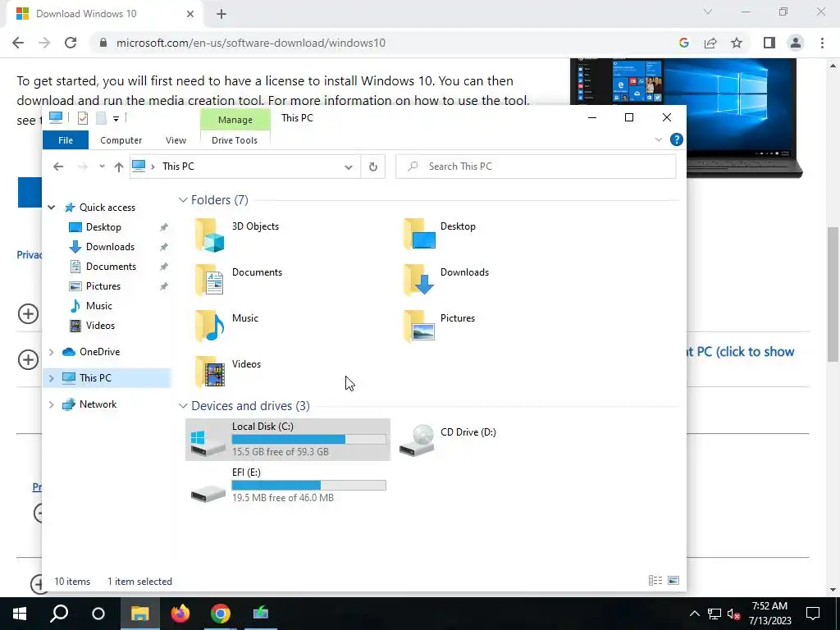
Task: Refresh This PC view
Action: click(373, 167)
